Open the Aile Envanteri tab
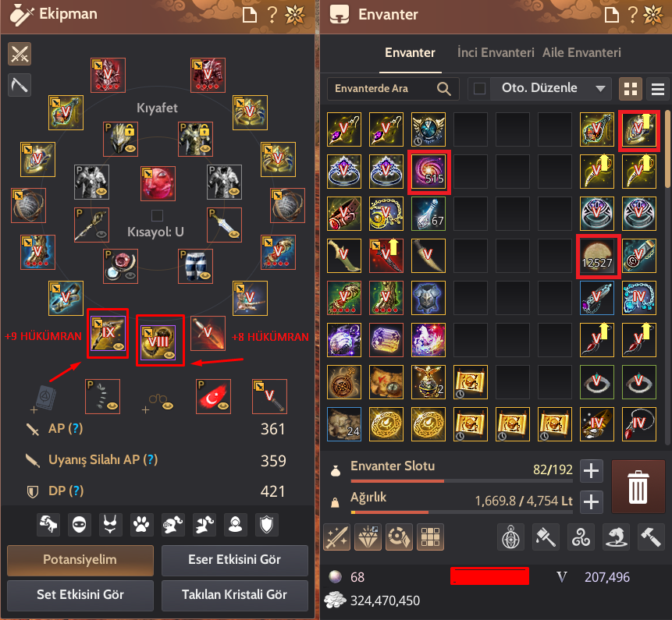672x620 pixels. (x=581, y=53)
